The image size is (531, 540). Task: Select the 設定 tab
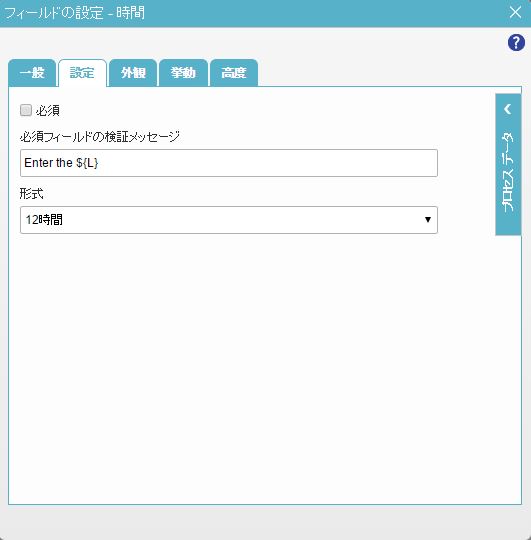(82, 73)
